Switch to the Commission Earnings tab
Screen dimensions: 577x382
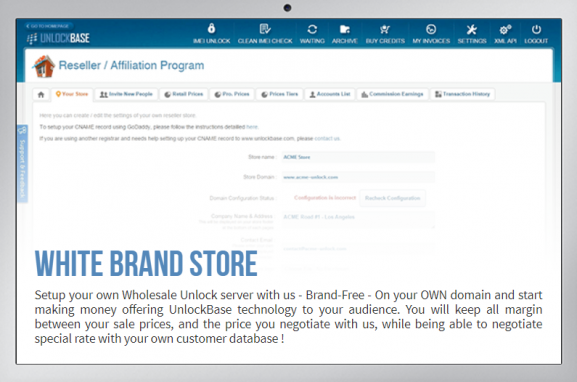click(x=392, y=94)
